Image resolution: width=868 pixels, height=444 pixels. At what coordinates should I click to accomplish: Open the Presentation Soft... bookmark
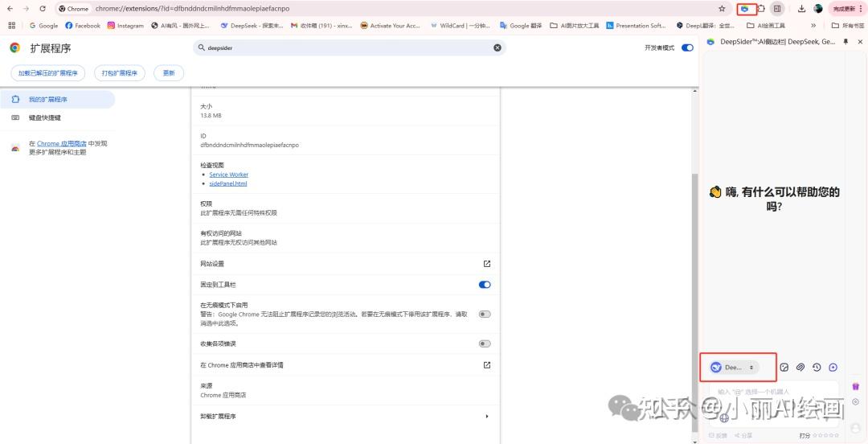(636, 26)
